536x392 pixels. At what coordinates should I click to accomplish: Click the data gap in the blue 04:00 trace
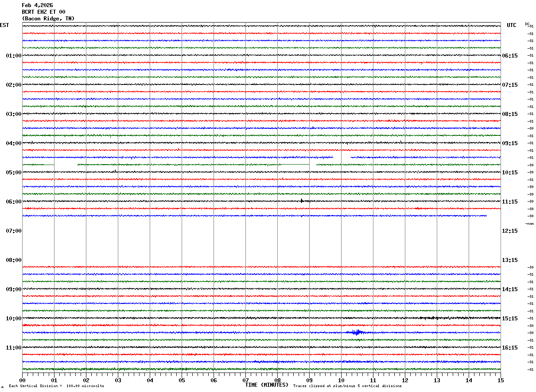pos(342,157)
